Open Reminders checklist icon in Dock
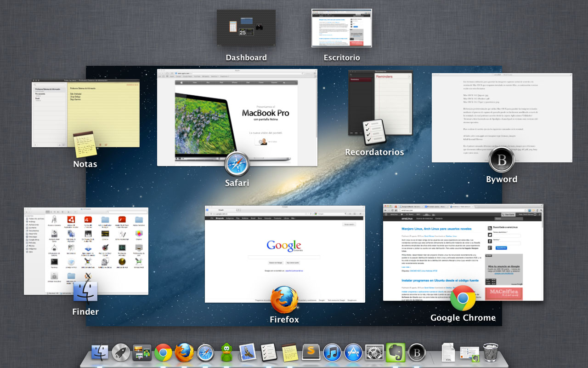The width and height of the screenshot is (588, 368). click(x=269, y=353)
